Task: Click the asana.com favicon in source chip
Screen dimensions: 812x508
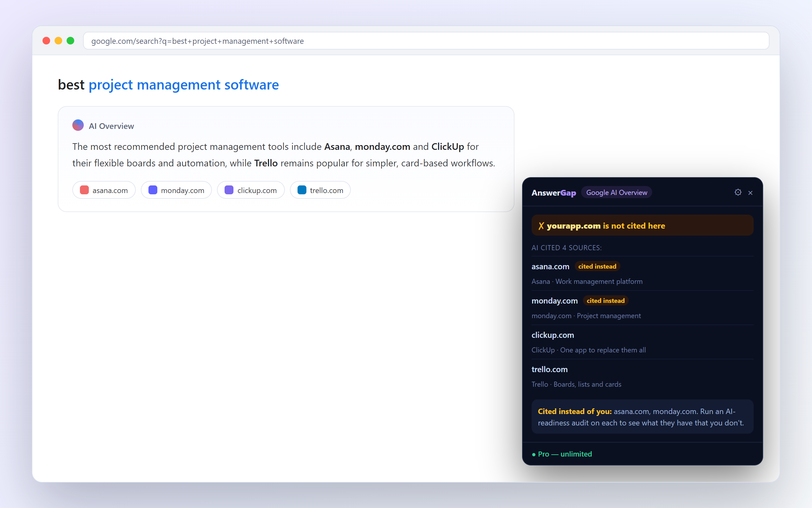Action: click(84, 190)
